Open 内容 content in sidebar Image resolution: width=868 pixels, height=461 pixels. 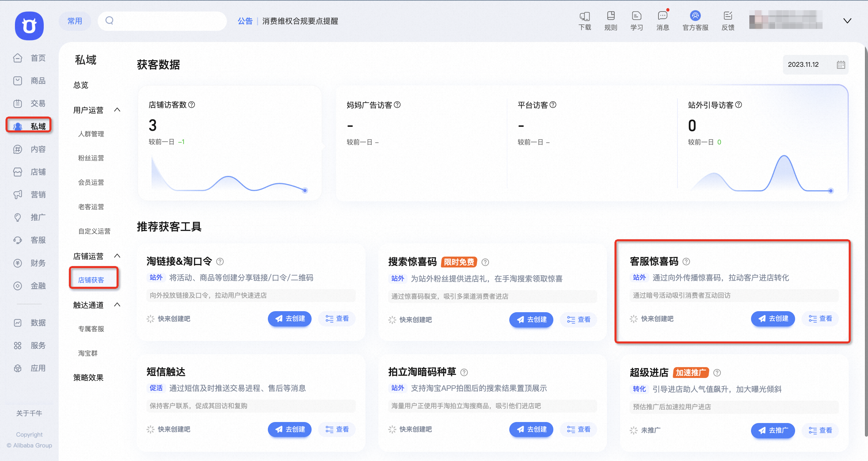[29, 149]
